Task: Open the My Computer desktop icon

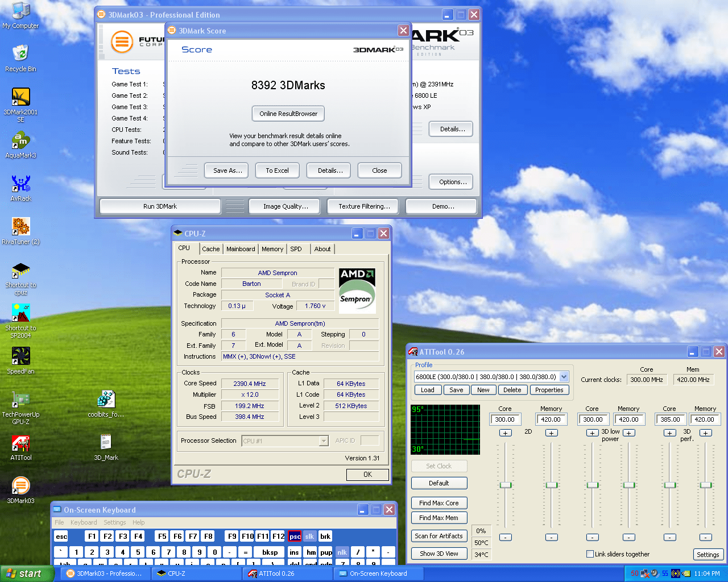Action: click(x=20, y=15)
